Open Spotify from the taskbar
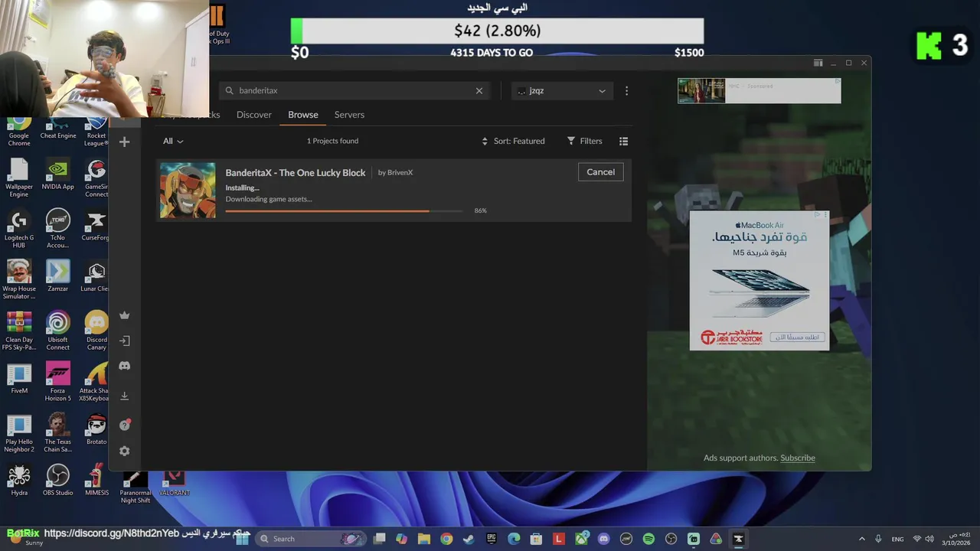 coord(648,539)
